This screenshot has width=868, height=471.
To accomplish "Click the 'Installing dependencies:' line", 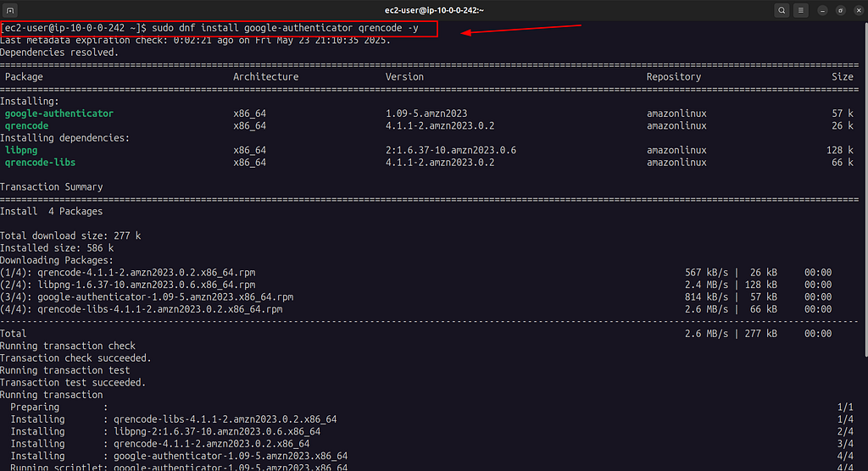I will coord(64,138).
